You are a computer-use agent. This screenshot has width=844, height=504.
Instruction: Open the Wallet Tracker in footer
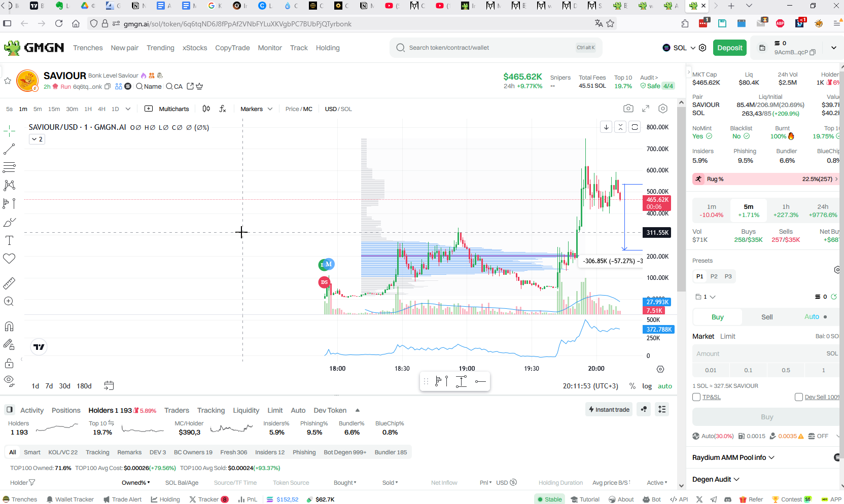pos(70,499)
